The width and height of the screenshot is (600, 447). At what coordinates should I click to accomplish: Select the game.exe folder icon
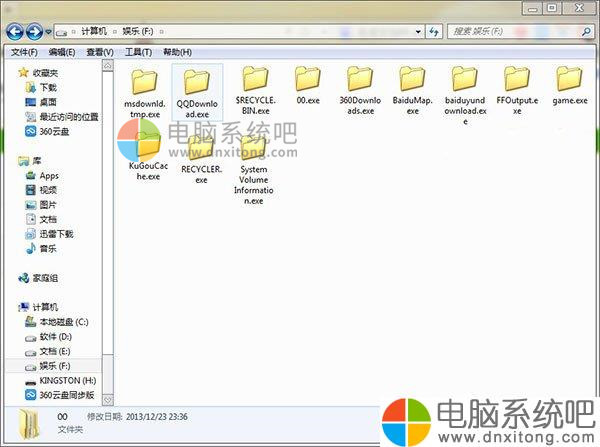point(570,78)
